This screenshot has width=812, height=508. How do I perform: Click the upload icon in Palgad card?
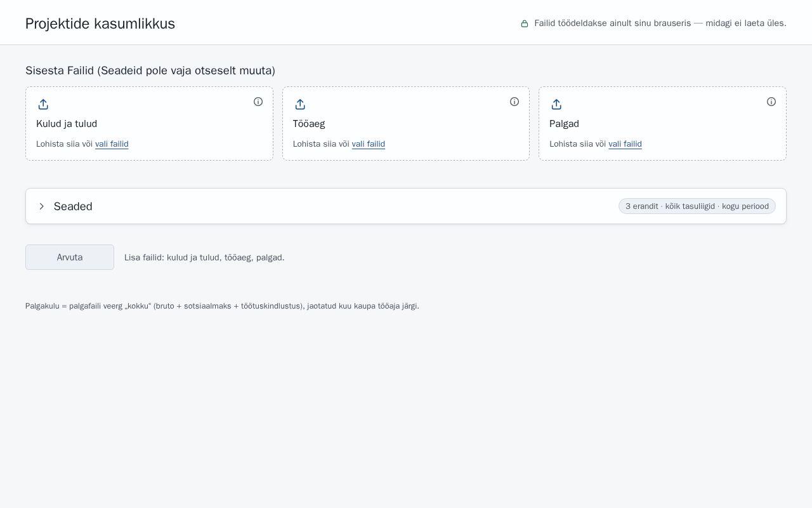[556, 104]
